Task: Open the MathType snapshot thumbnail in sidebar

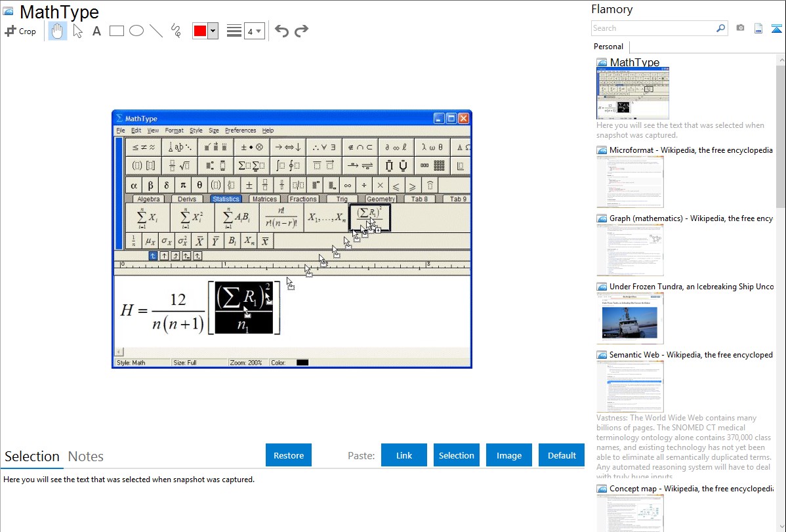Action: tap(632, 94)
